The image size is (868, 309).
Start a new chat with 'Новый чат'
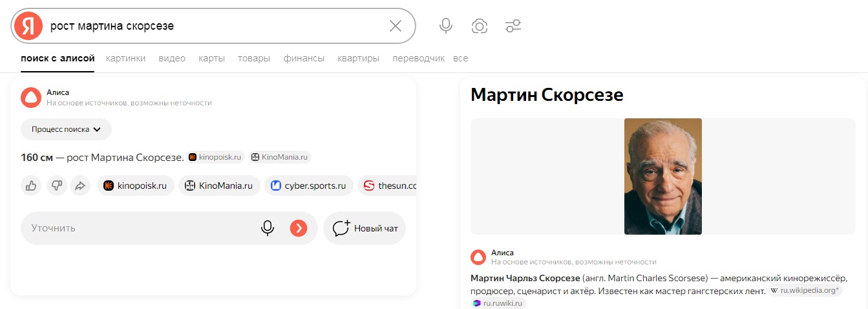coord(365,228)
